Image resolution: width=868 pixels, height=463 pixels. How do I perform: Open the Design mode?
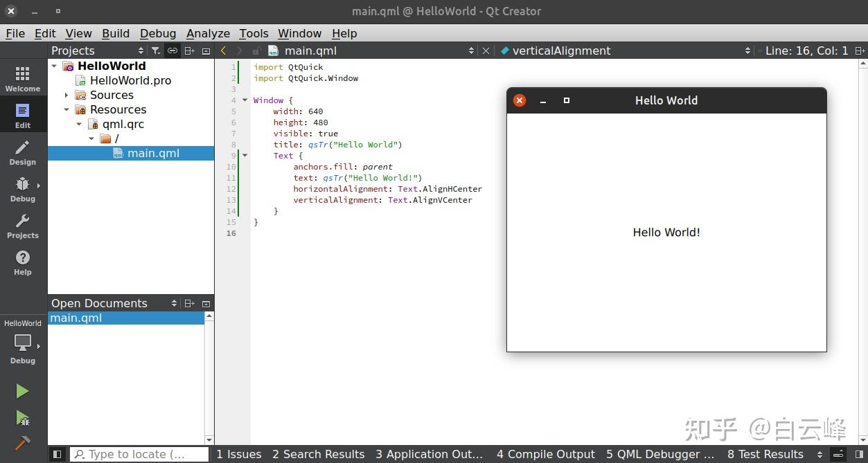tap(22, 152)
